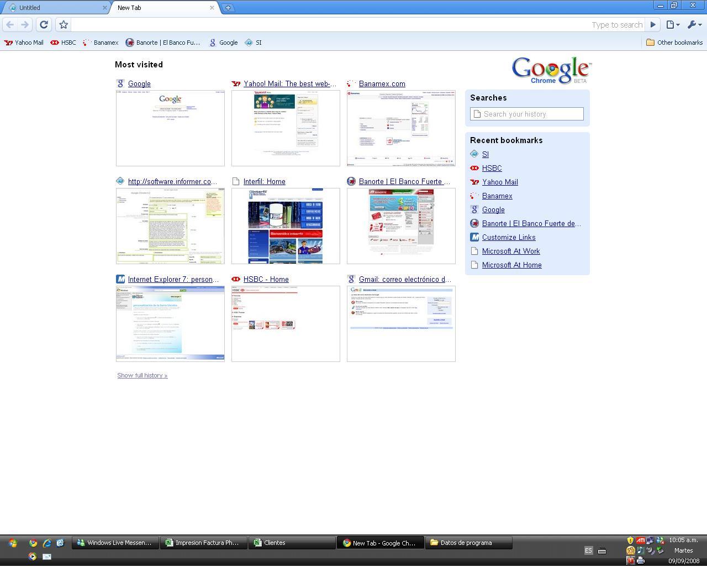Click the printer tray icon
The height and width of the screenshot is (588, 707).
coord(641,560)
